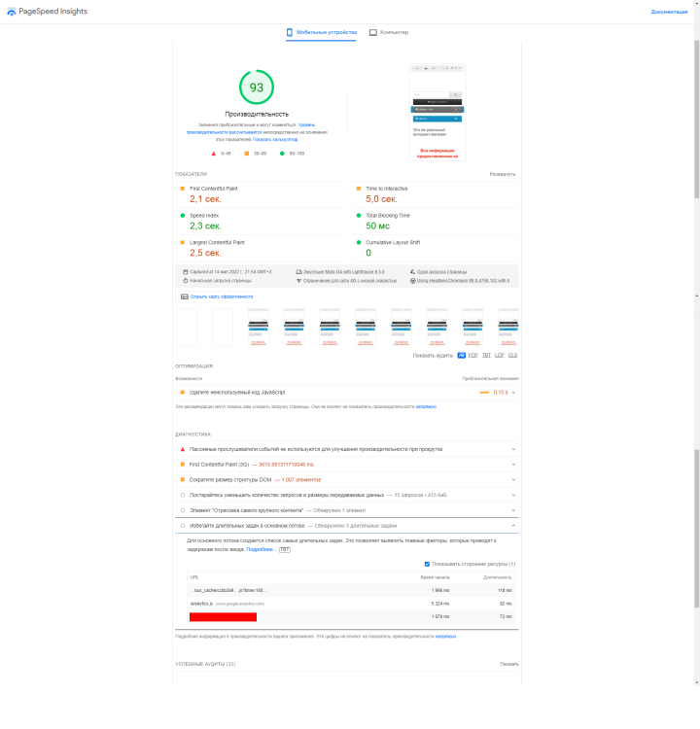Click the page screenshot preview thumbnail
Screen dimensions: 700x729
coord(437,112)
